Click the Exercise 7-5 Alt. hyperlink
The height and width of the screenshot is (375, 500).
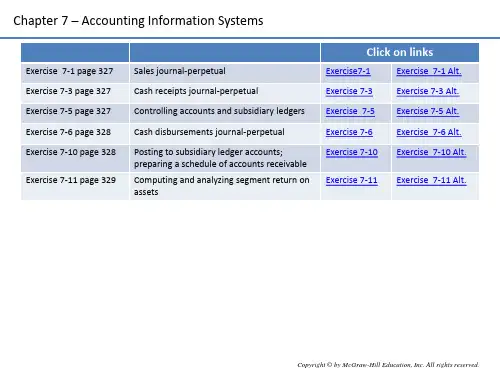pyautogui.click(x=428, y=111)
